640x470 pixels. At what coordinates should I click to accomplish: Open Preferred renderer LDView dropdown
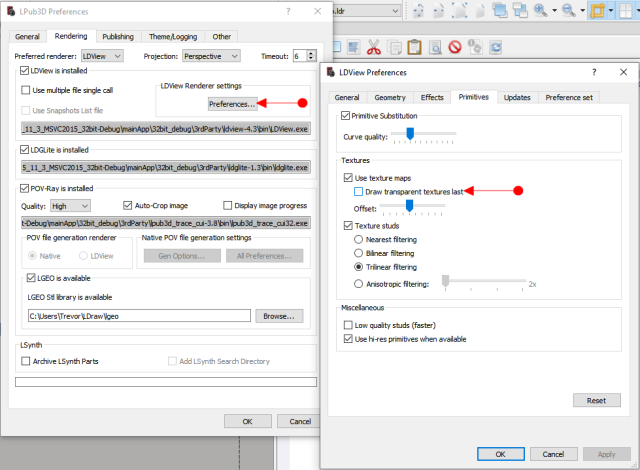tap(102, 56)
